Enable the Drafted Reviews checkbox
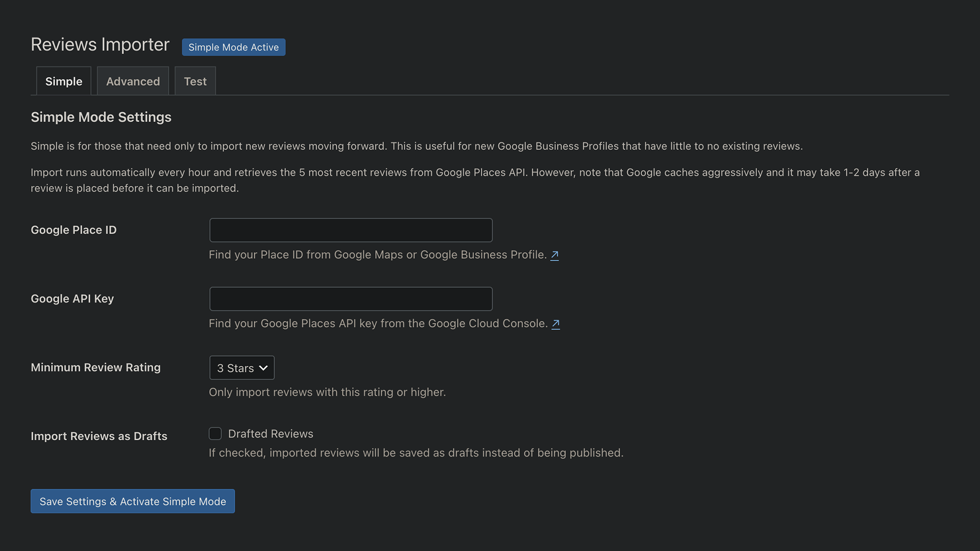The width and height of the screenshot is (980, 551). [215, 434]
